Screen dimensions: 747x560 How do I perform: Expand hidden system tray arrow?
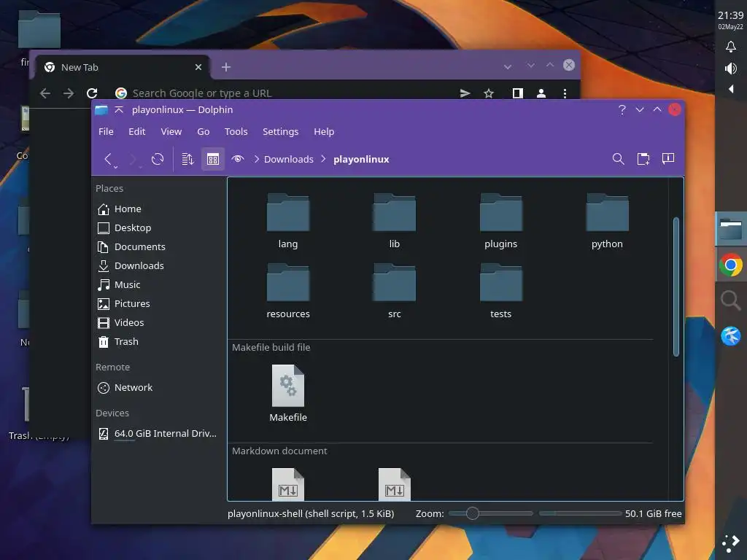(731, 89)
